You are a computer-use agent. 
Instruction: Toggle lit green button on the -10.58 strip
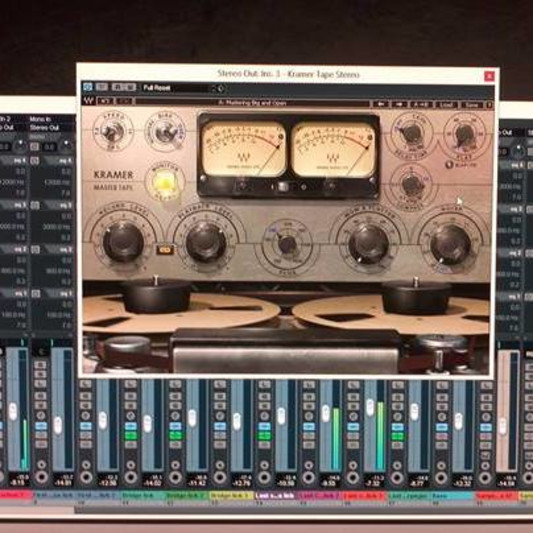[x=264, y=435]
